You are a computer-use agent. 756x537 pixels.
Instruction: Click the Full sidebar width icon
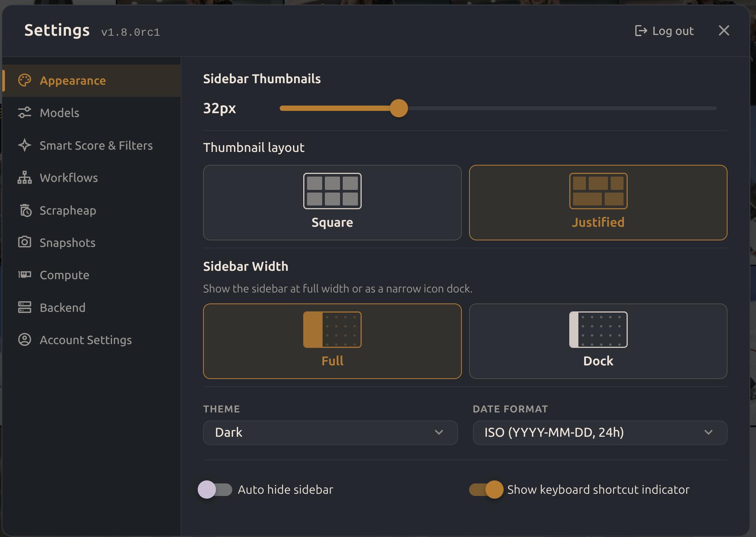[x=332, y=330]
